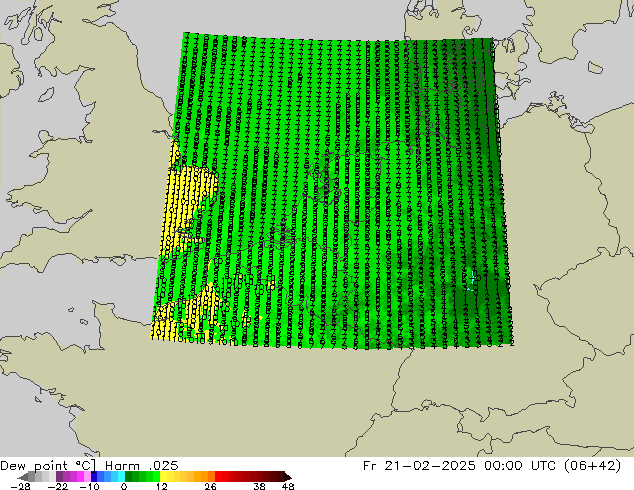634x490 pixels.
Task: Click the dark green swatch in legend
Action: point(129,476)
